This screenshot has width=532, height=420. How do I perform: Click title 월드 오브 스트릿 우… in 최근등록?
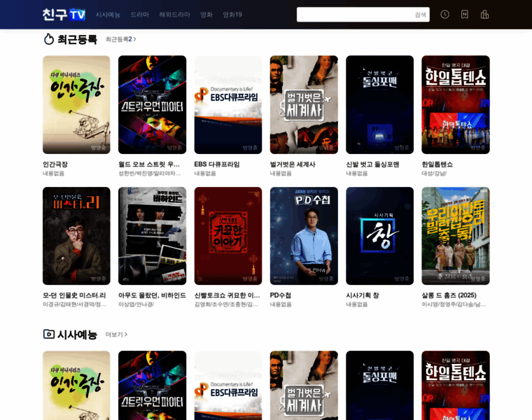pyautogui.click(x=149, y=164)
